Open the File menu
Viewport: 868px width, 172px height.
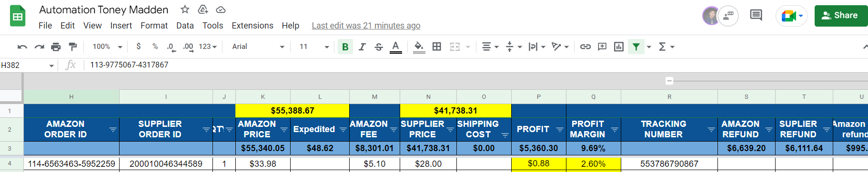pos(45,26)
